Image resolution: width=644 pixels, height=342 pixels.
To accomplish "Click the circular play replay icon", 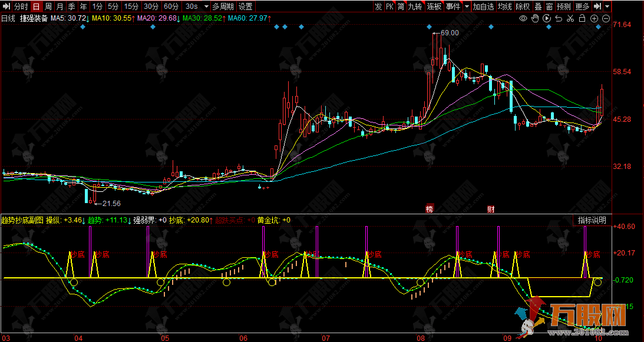I will coord(547,19).
